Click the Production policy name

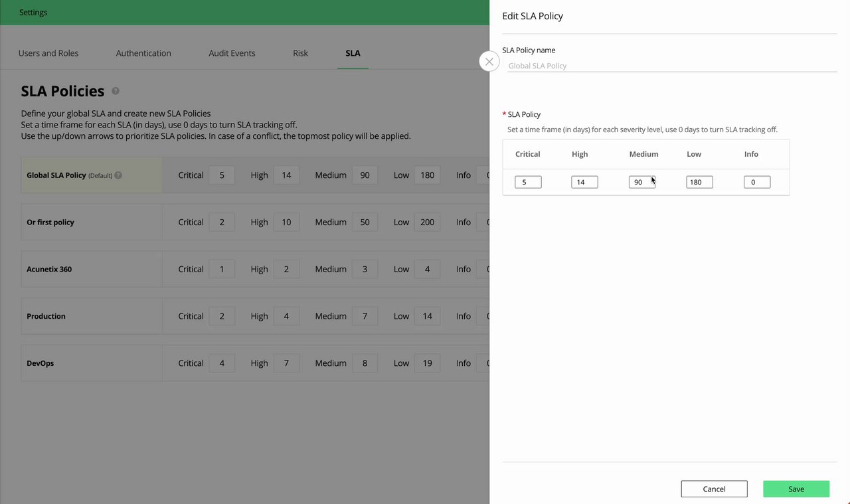[x=46, y=316]
